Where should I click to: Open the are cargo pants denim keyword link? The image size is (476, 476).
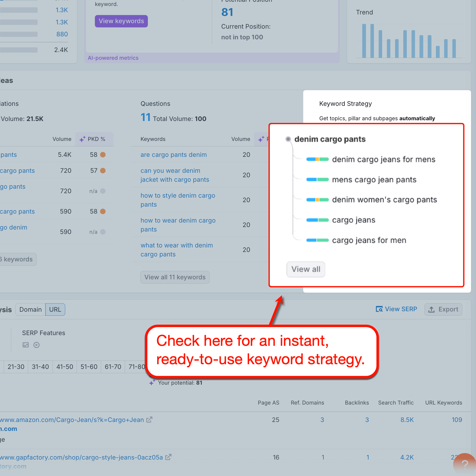coord(174,155)
